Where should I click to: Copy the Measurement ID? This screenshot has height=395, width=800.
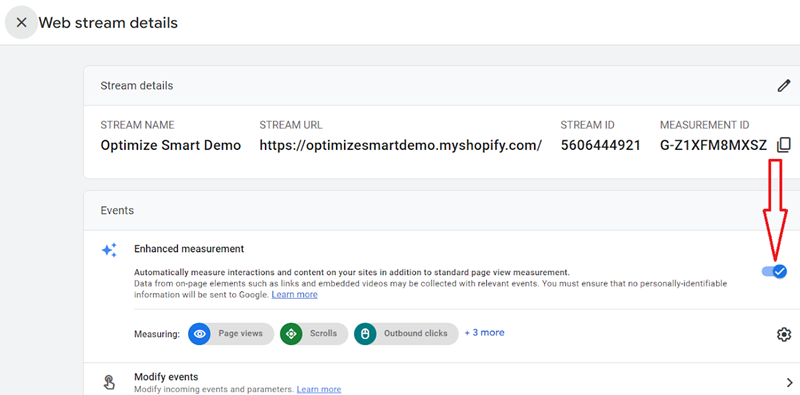pyautogui.click(x=784, y=145)
